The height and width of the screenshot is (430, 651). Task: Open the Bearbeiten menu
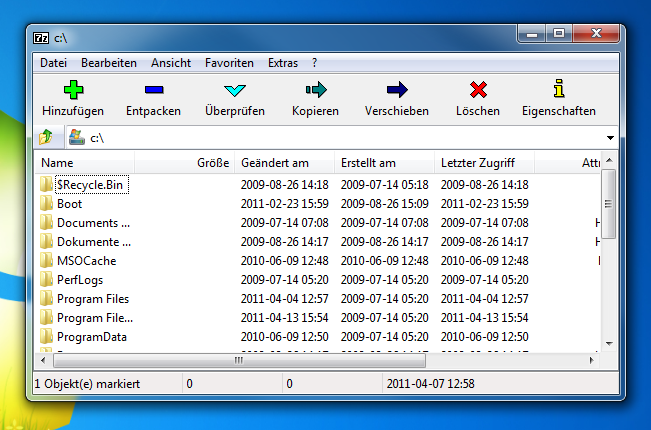pos(109,62)
